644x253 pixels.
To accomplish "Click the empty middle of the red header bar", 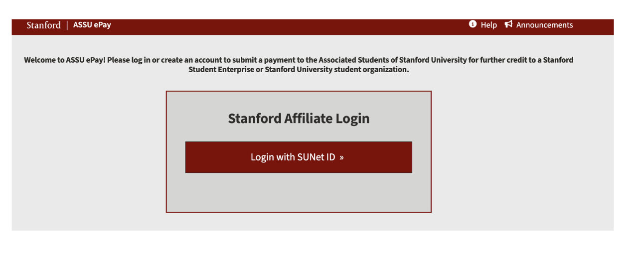I will click(x=289, y=27).
